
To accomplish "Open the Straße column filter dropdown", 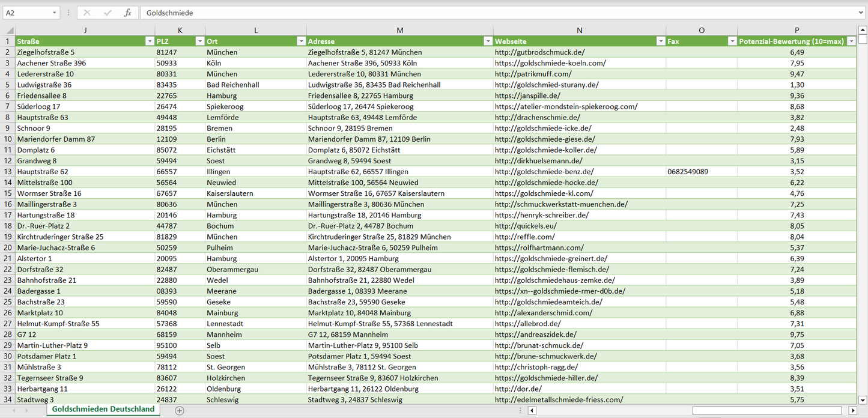I will click(150, 41).
